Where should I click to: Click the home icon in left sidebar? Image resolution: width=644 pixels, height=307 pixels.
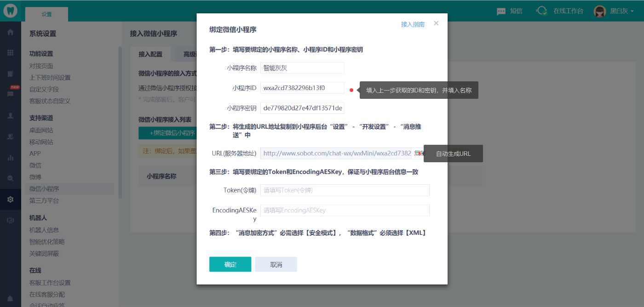click(x=10, y=33)
